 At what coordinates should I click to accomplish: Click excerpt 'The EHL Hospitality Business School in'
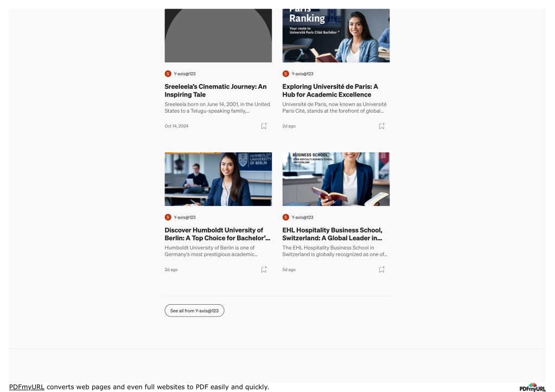point(335,251)
